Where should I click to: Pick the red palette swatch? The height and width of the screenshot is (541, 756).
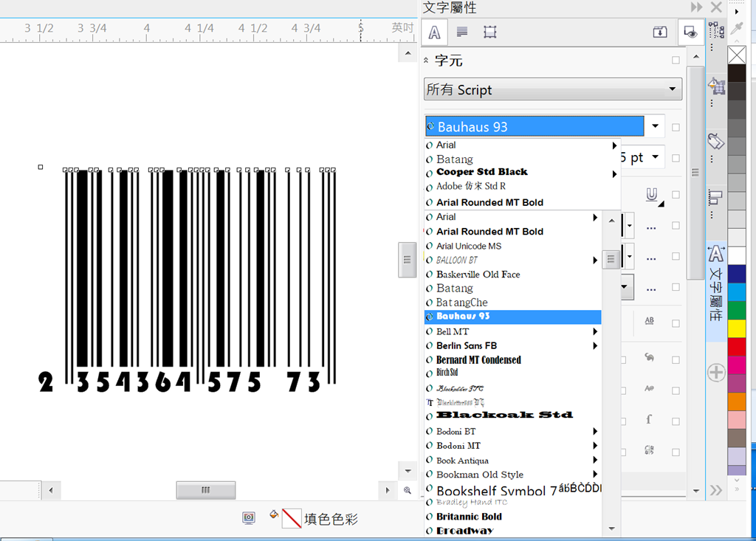pos(737,347)
